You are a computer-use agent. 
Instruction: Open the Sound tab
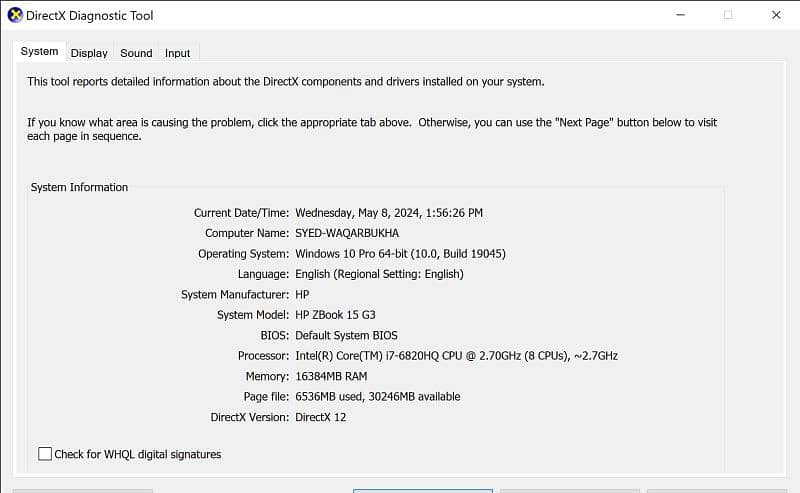(136, 53)
